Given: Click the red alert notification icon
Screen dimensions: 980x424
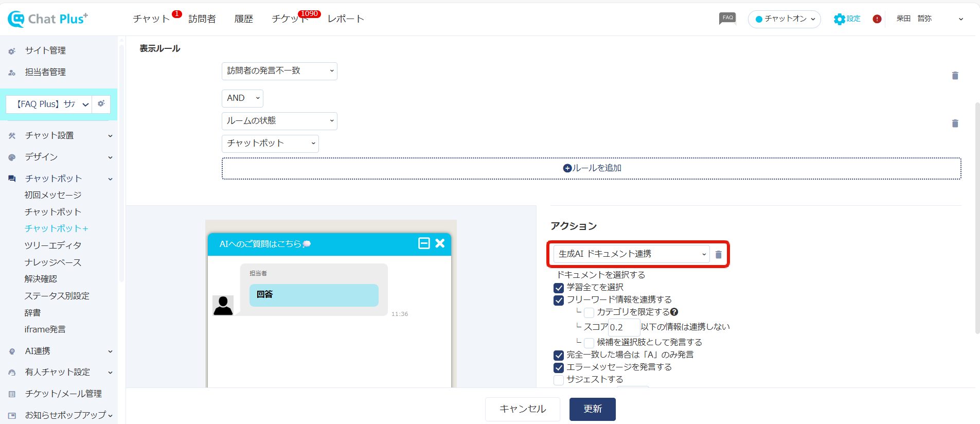Looking at the screenshot, I should pyautogui.click(x=877, y=19).
